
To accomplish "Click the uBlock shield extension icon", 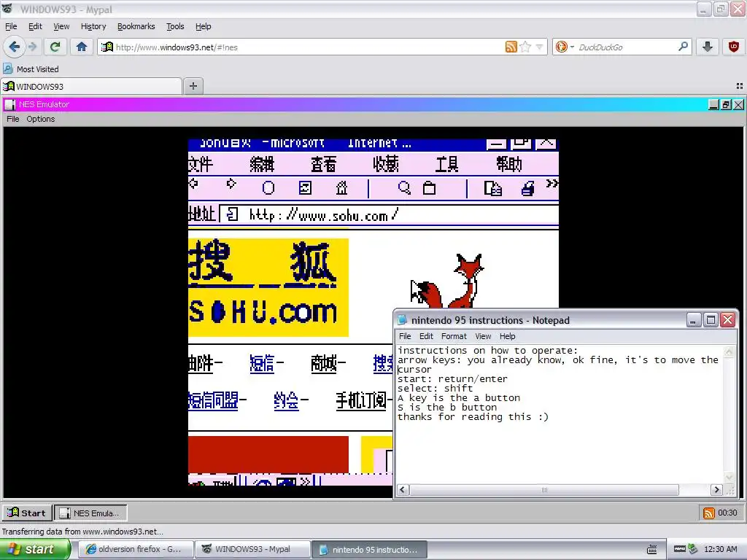I will [734, 47].
